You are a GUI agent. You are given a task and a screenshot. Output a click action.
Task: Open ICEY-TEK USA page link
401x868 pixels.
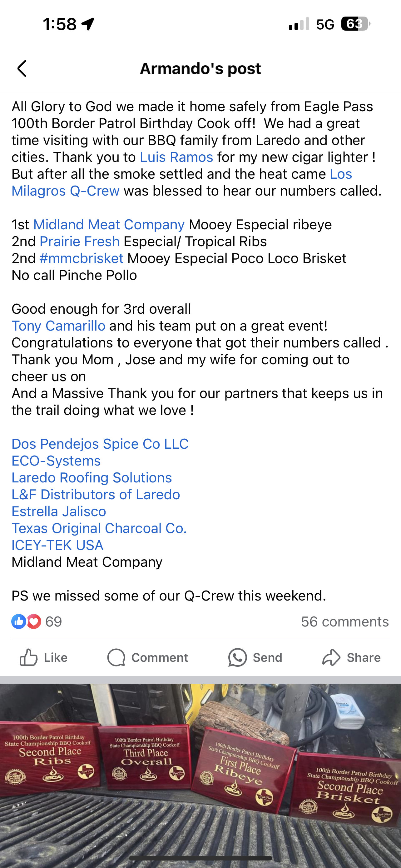click(x=57, y=545)
